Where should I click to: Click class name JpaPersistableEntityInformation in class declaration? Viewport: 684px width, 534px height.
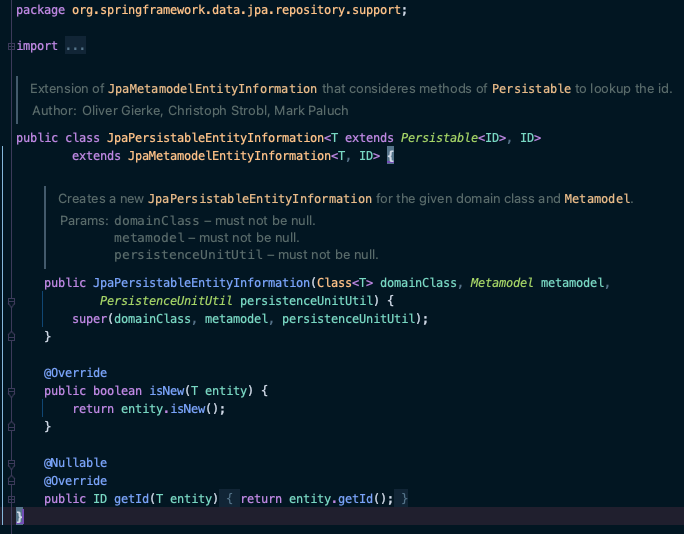(x=215, y=138)
